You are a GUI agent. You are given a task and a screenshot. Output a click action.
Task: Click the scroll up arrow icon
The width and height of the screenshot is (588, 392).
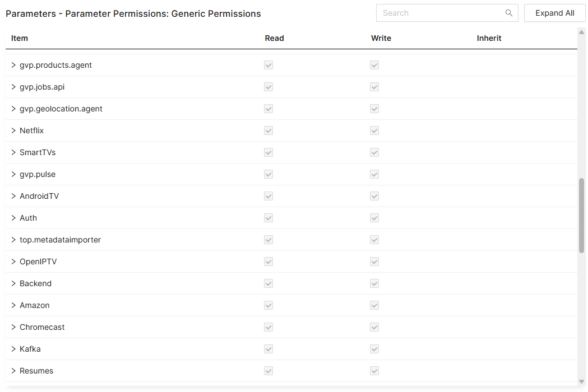coord(581,32)
